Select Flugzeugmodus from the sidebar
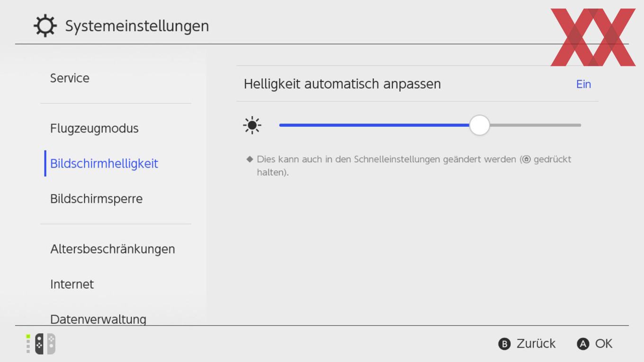The height and width of the screenshot is (362, 644). pyautogui.click(x=94, y=129)
